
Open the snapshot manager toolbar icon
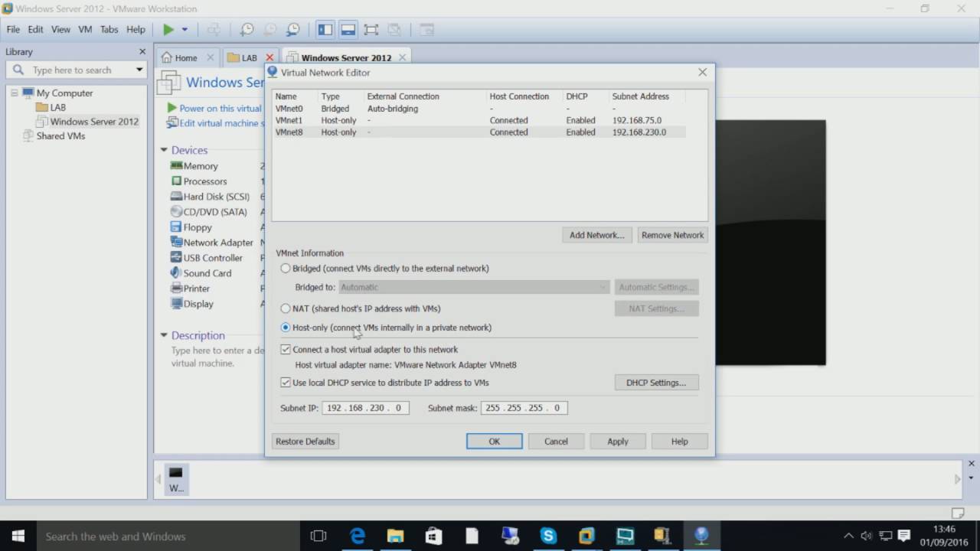point(293,30)
